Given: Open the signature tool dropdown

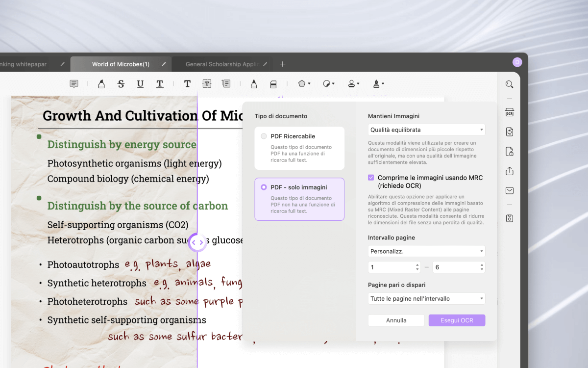Looking at the screenshot, I should (378, 84).
